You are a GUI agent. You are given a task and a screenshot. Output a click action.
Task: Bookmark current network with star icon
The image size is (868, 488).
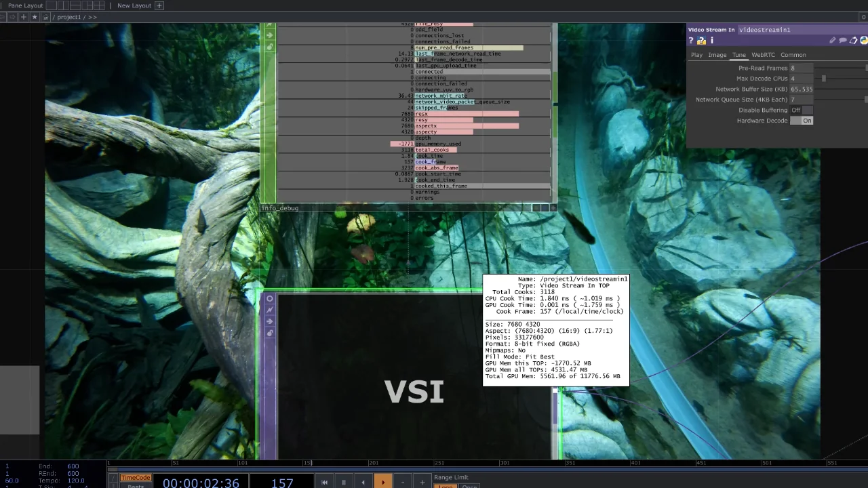(x=35, y=17)
